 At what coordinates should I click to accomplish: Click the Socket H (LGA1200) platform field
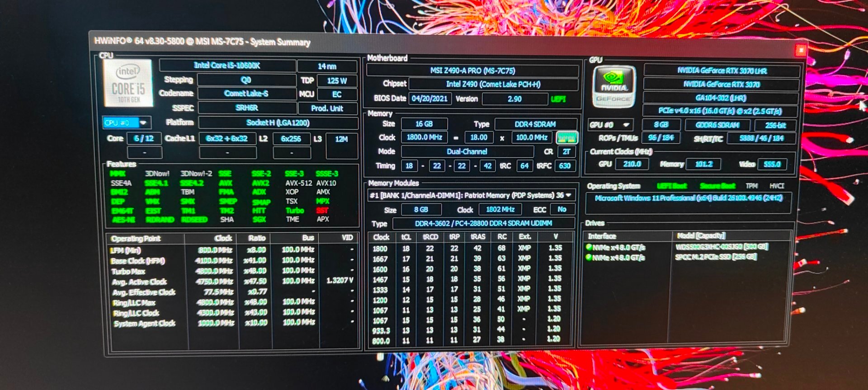point(278,122)
